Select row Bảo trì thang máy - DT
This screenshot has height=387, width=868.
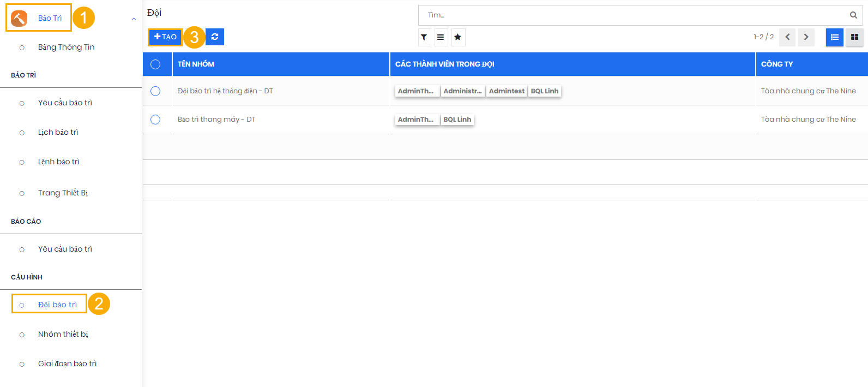[x=155, y=120]
